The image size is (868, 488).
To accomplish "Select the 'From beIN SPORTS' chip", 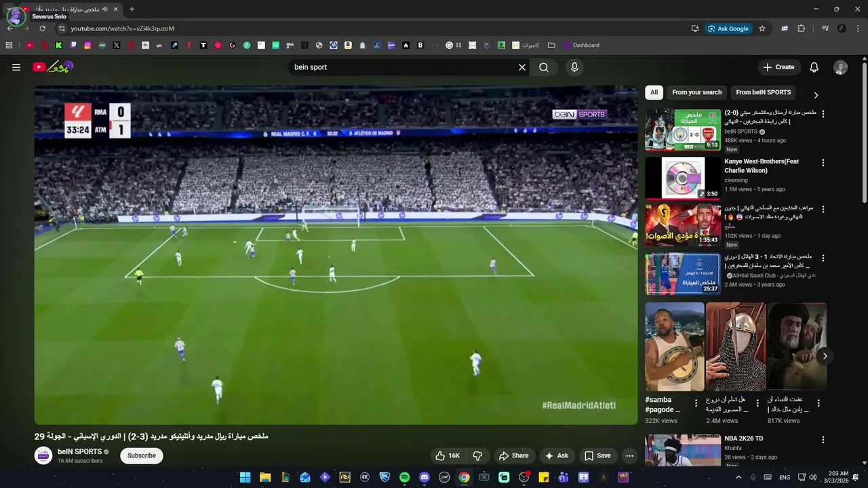I will point(764,92).
